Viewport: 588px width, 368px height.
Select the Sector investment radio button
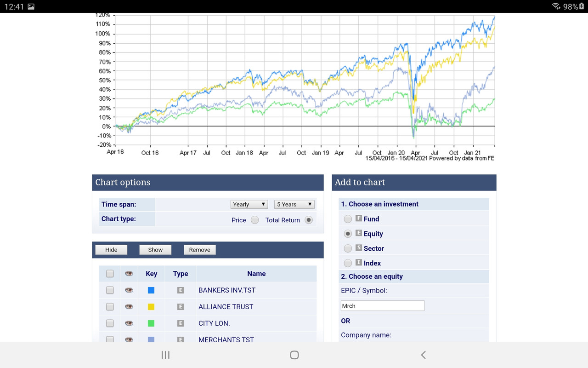pos(348,248)
